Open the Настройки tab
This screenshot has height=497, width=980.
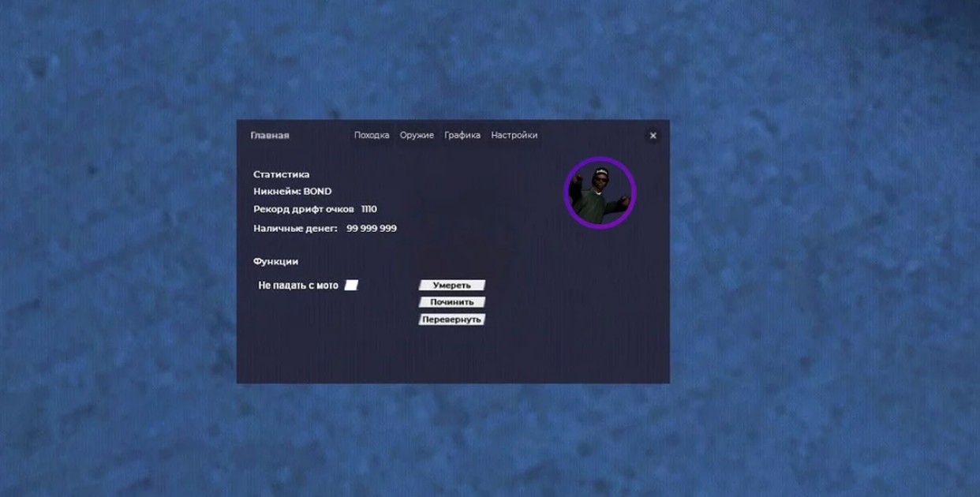click(515, 135)
